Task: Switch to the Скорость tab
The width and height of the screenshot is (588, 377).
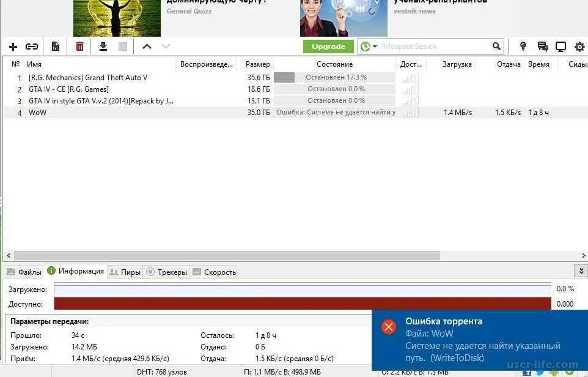Action: point(214,272)
